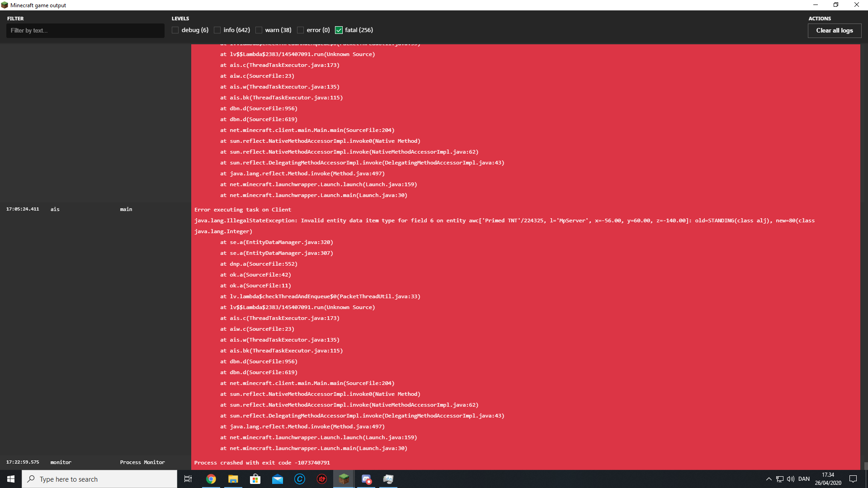Viewport: 868px width, 488px height.
Task: Expand the hidden system tray icons chevron
Action: click(769, 479)
